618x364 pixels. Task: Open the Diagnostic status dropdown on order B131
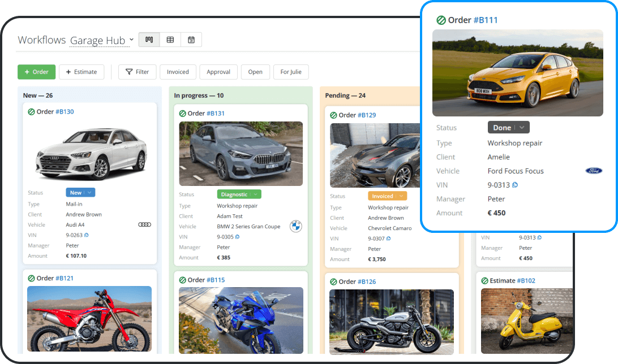[x=255, y=194]
